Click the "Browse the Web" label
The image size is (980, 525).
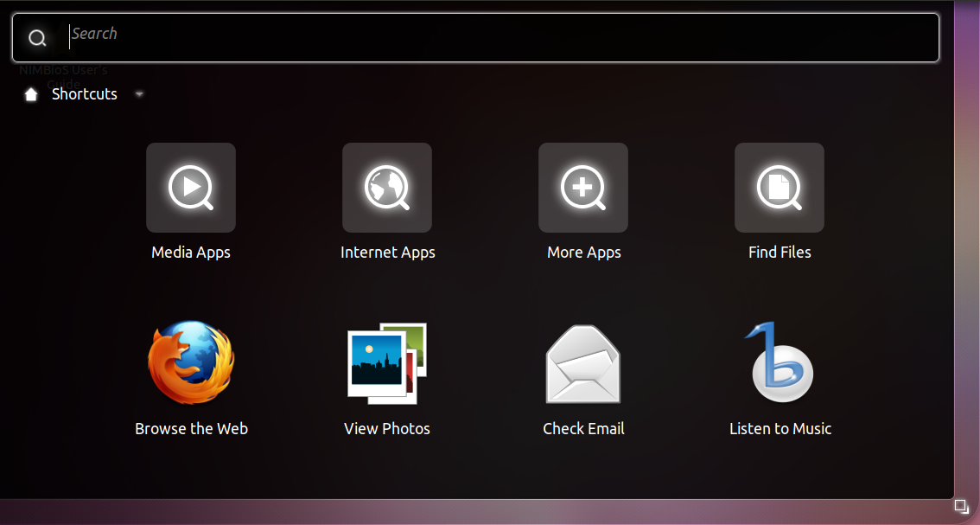[191, 429]
